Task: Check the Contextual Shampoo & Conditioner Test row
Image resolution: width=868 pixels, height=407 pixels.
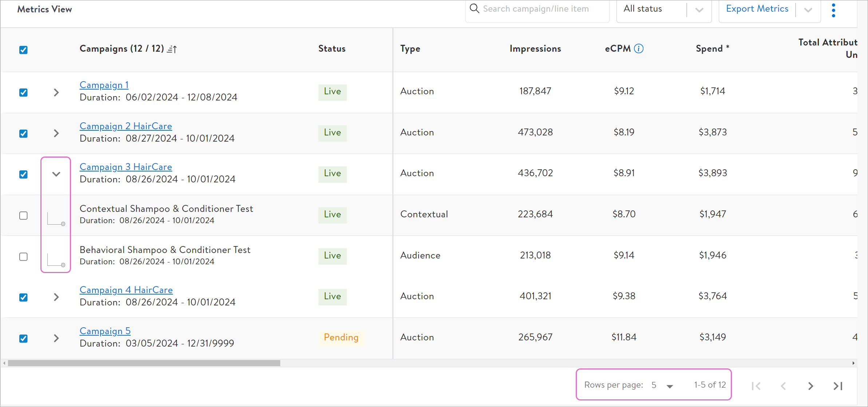Action: click(23, 216)
